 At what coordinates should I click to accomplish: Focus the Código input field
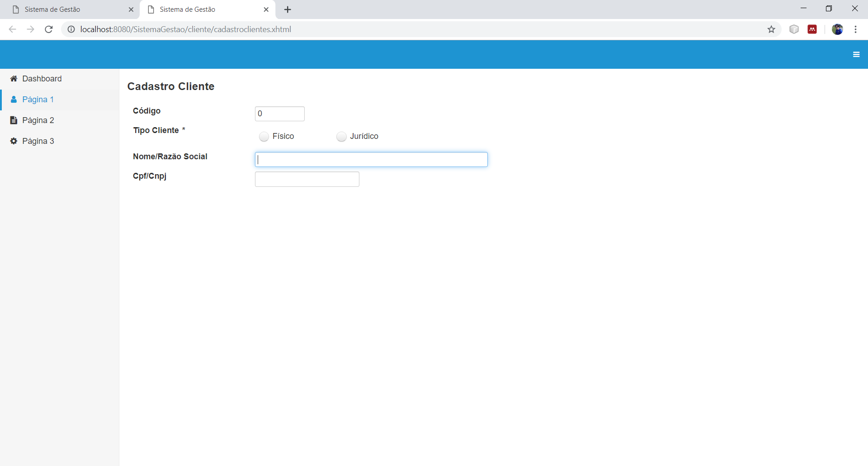click(280, 114)
